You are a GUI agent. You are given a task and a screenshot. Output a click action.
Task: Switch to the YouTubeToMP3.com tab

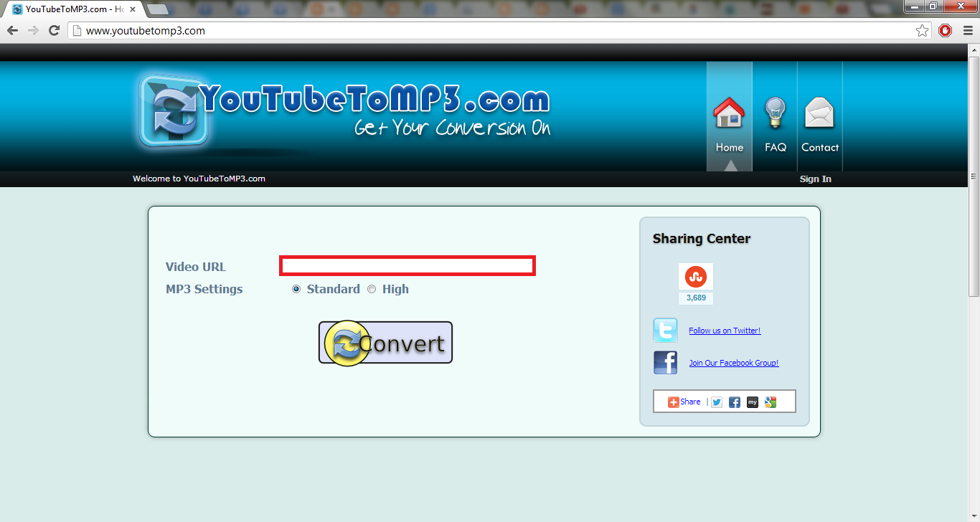coord(72,9)
